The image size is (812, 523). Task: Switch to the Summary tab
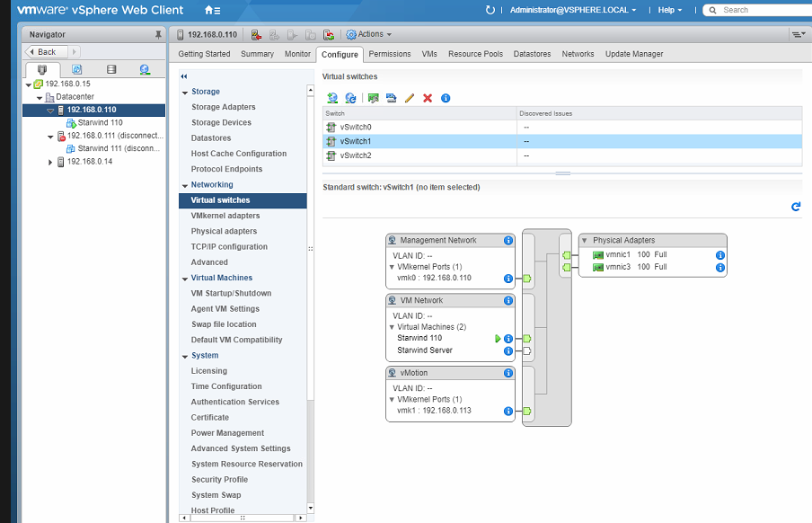click(x=258, y=54)
